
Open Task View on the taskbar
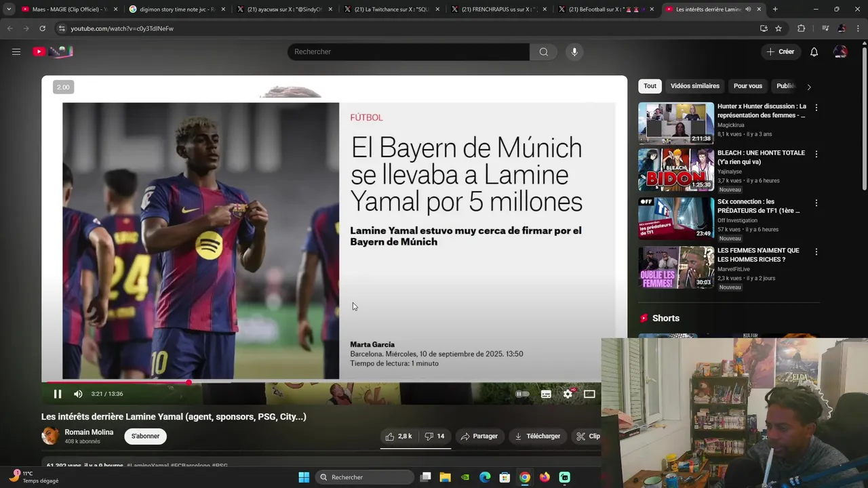click(x=425, y=477)
